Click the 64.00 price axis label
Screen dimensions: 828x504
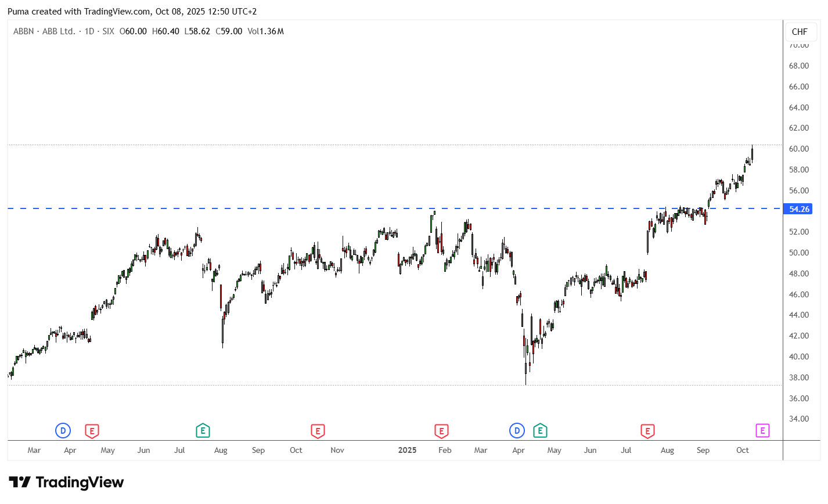tap(799, 107)
